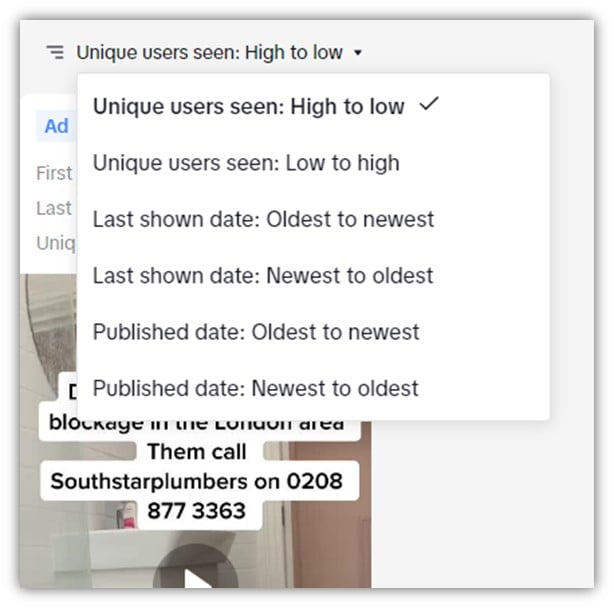Viewport: 614px width, 608px height.
Task: Click the partially hidden "Last" label
Action: (x=54, y=208)
